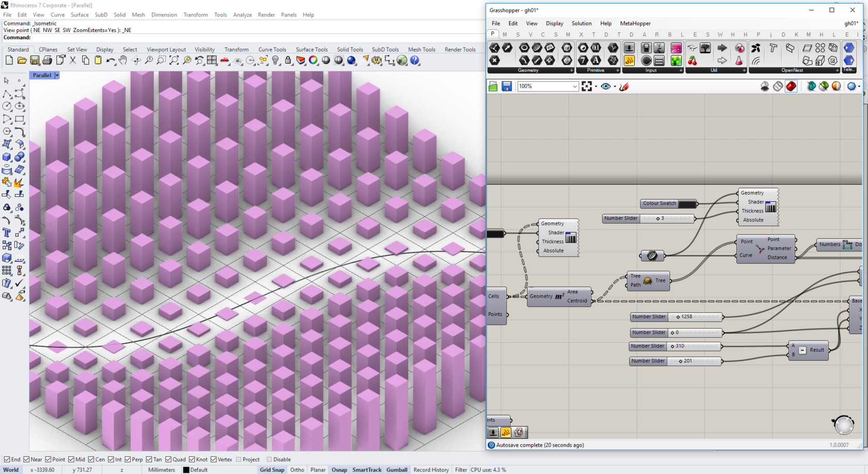Switch to the Mesh Tools toolbar tab
The height and width of the screenshot is (474, 868).
(x=422, y=50)
